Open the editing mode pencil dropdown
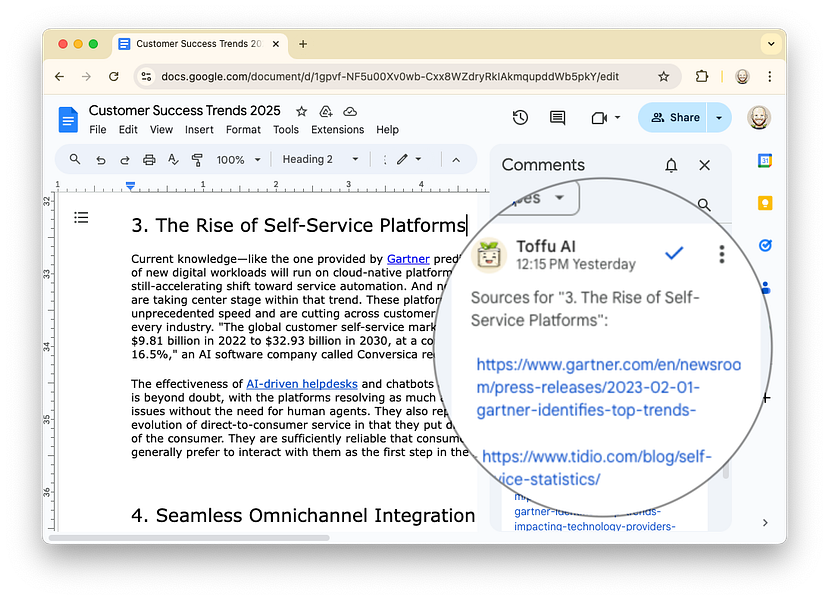 [409, 159]
